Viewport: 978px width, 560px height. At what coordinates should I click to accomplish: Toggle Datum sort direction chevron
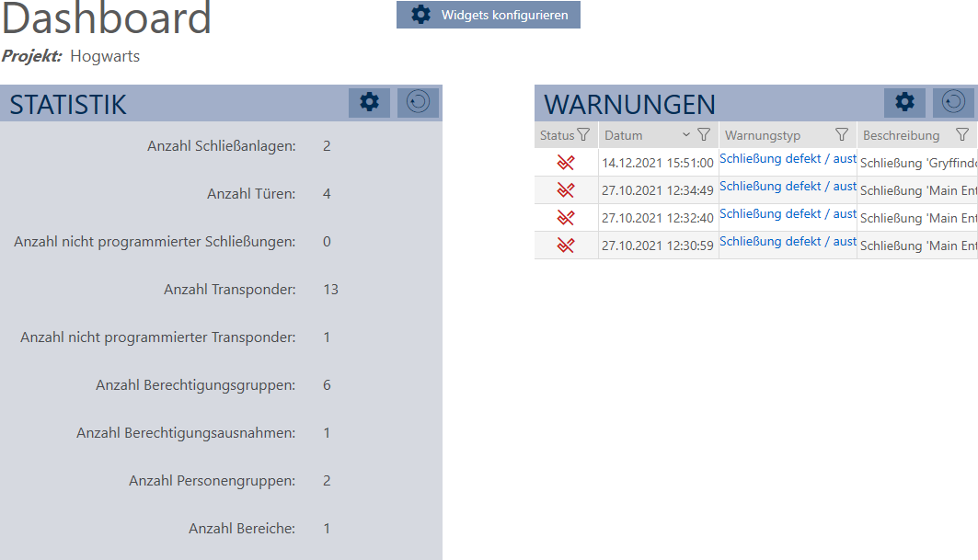tap(685, 135)
